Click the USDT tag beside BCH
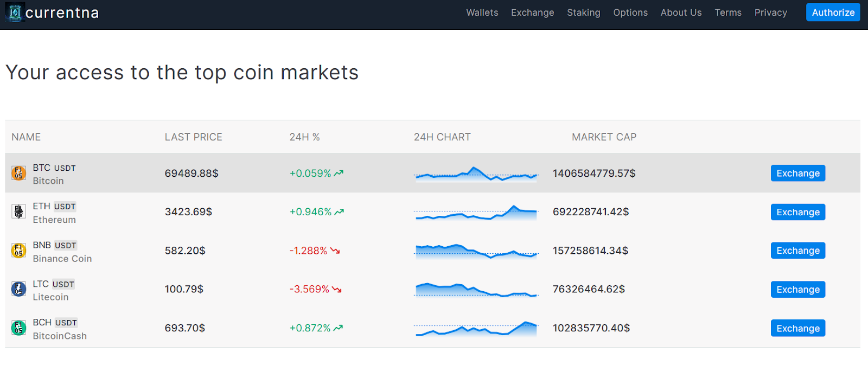 (x=66, y=323)
